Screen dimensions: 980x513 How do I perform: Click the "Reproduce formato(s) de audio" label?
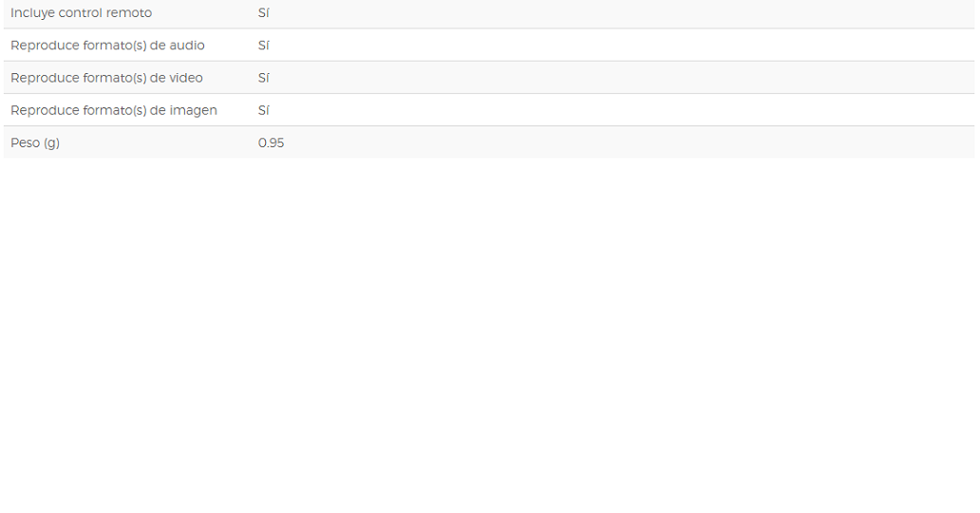click(107, 45)
